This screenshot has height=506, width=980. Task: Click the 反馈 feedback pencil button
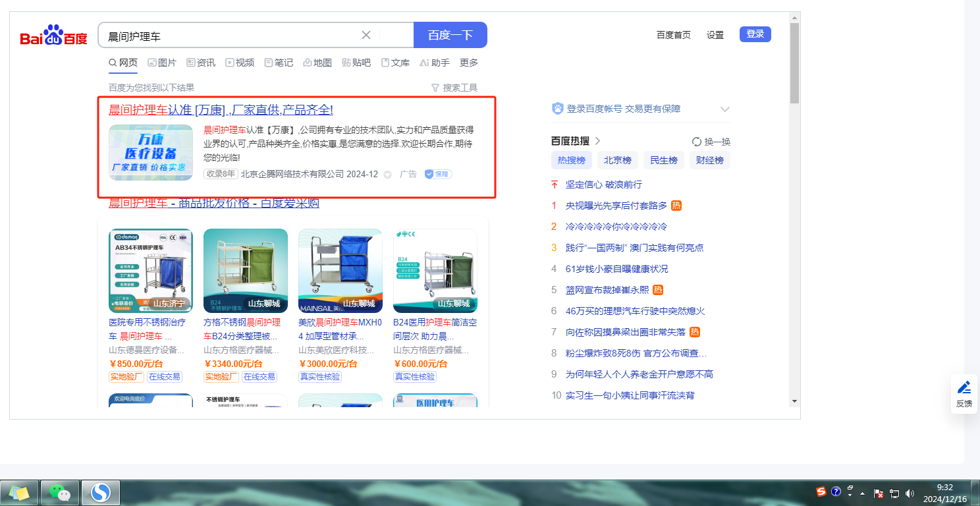pyautogui.click(x=964, y=394)
